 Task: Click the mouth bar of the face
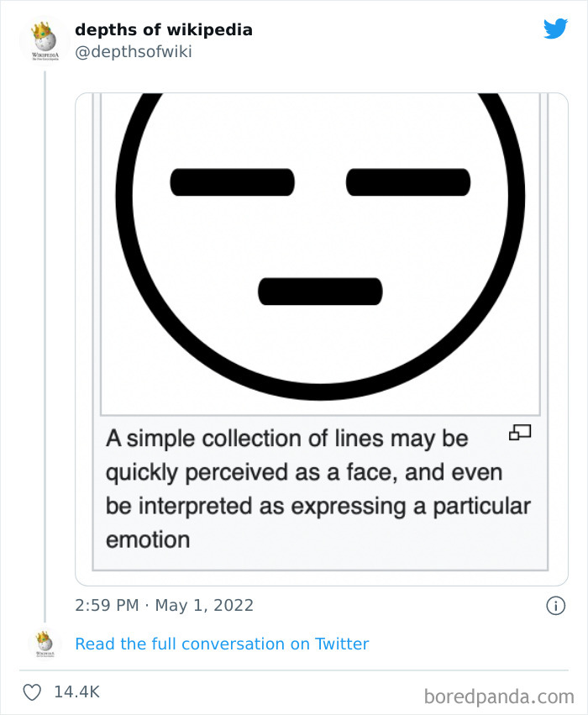tap(320, 292)
